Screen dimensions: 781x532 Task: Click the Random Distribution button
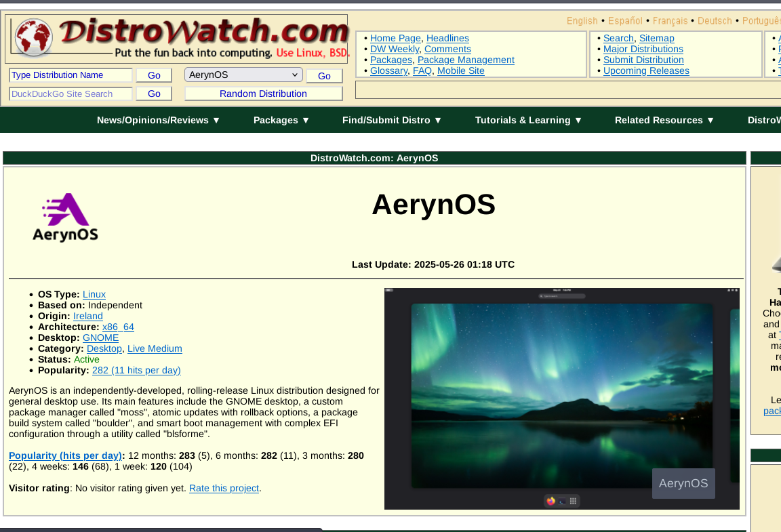click(x=263, y=94)
